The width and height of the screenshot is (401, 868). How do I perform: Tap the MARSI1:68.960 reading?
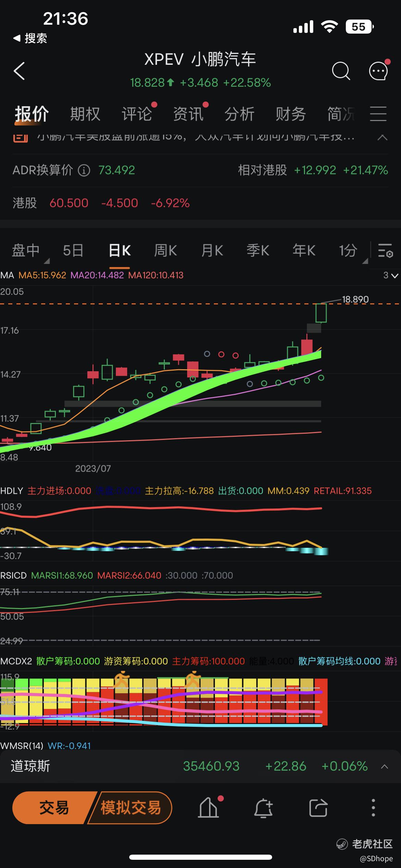pyautogui.click(x=62, y=575)
